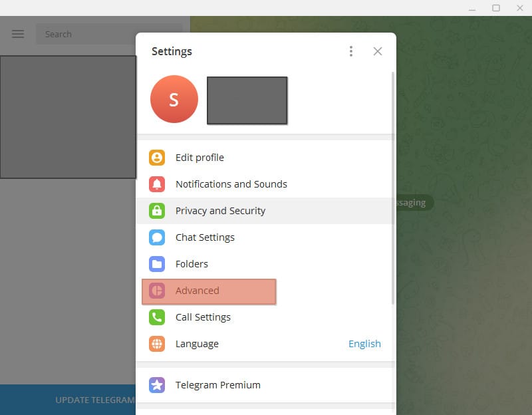The image size is (532, 415).
Task: Click the Edit profile icon
Action: click(x=157, y=158)
